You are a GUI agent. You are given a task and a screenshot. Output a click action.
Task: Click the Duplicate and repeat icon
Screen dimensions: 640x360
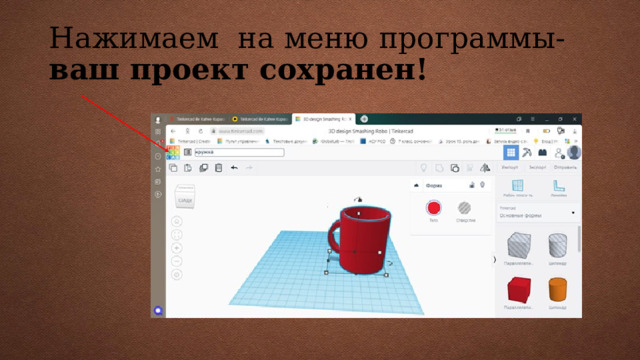coord(203,168)
